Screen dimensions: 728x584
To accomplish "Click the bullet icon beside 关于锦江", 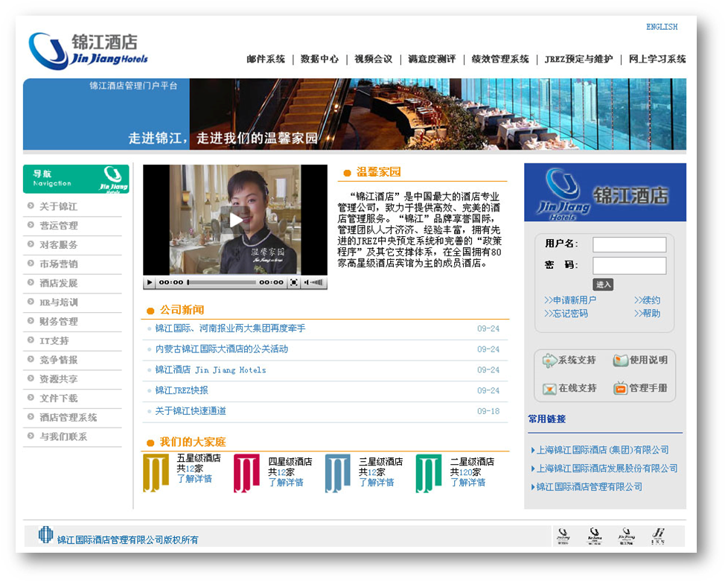I will pos(31,206).
